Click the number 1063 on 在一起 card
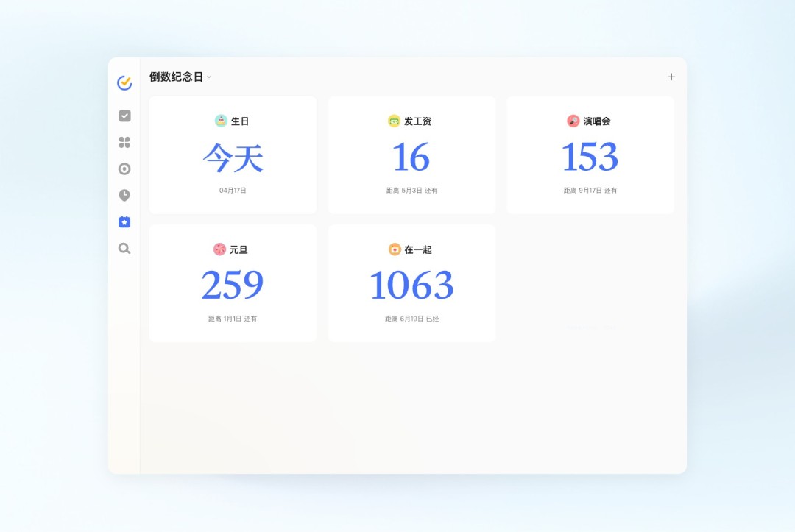The height and width of the screenshot is (532, 795). (411, 285)
